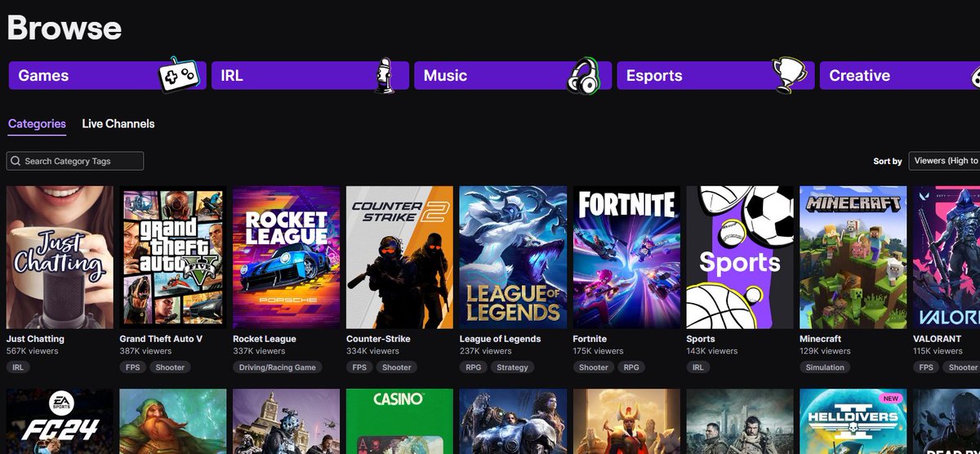
Task: Click 115K viewers under VALORANT
Action: coord(938,351)
